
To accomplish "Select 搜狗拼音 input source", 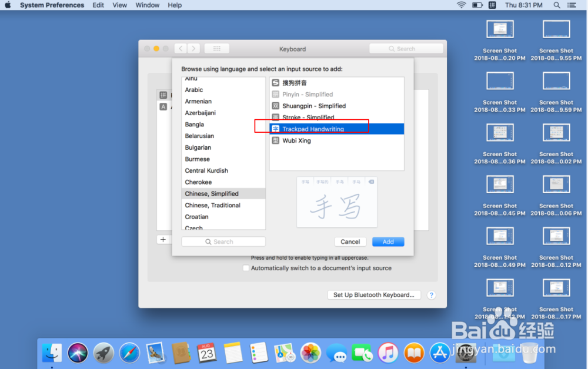I will [337, 83].
